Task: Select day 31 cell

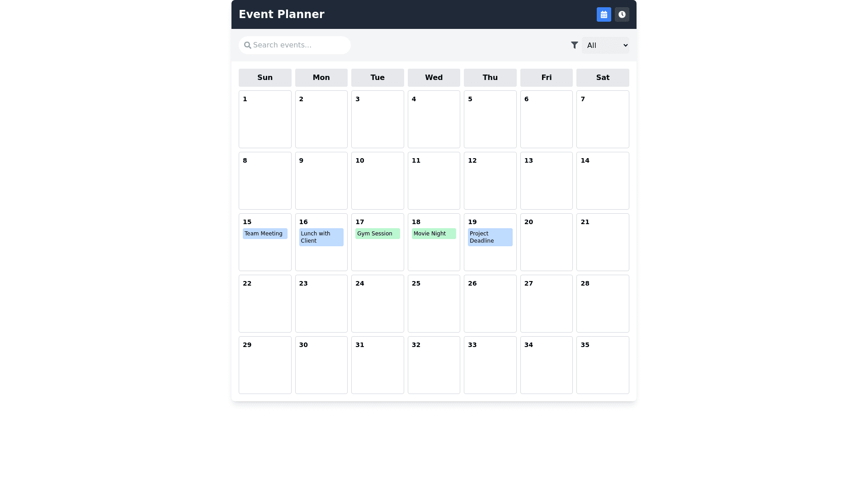Action: tap(377, 365)
